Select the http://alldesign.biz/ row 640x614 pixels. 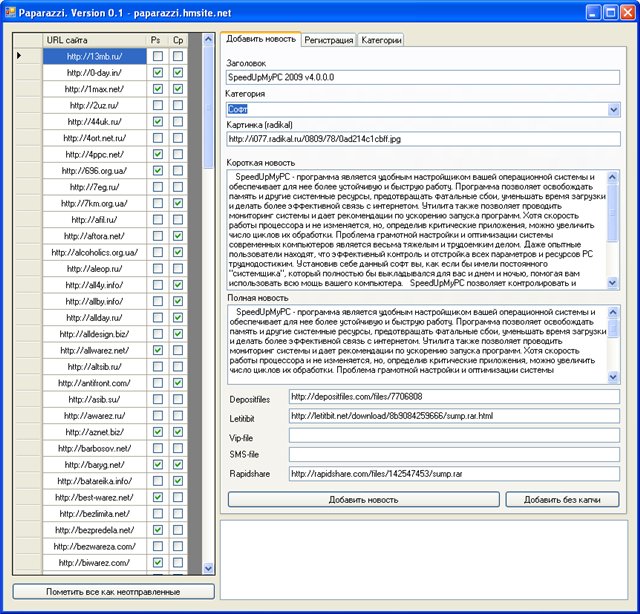click(94, 334)
